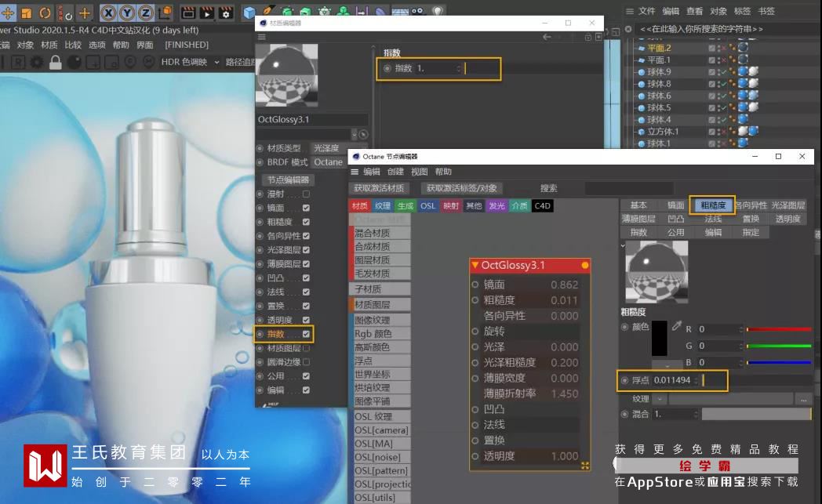Open the 材质 menu in Octane Live Viewer
Viewport: 822px width, 504px height.
(49, 45)
